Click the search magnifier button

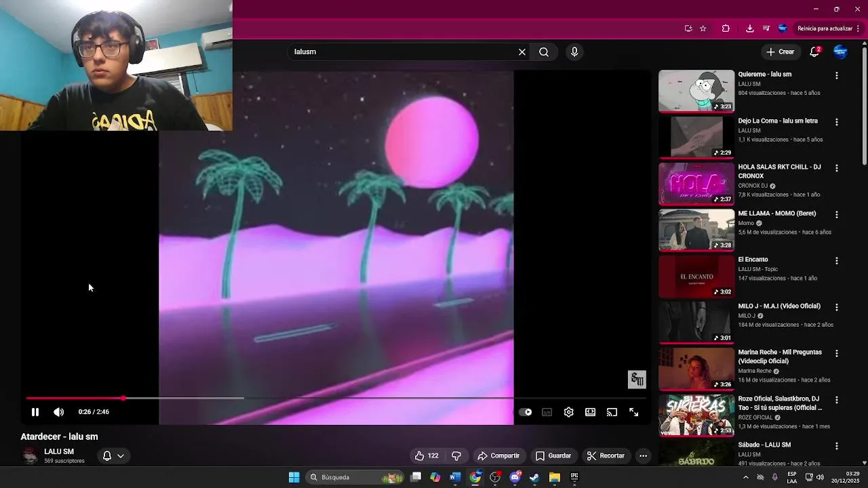(544, 52)
